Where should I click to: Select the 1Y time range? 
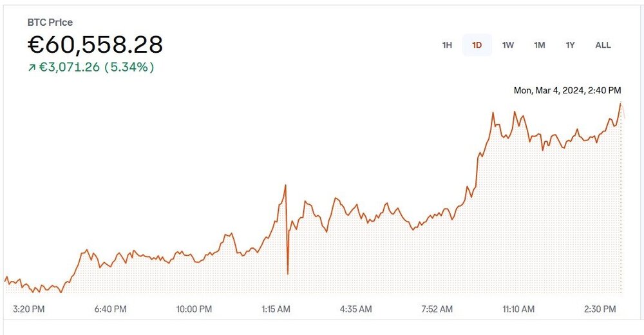pyautogui.click(x=570, y=45)
